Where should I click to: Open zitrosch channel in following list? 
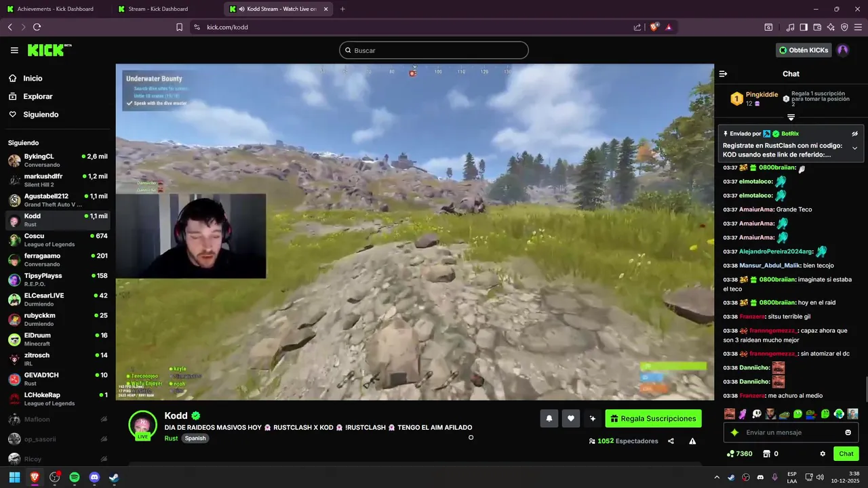(58, 359)
